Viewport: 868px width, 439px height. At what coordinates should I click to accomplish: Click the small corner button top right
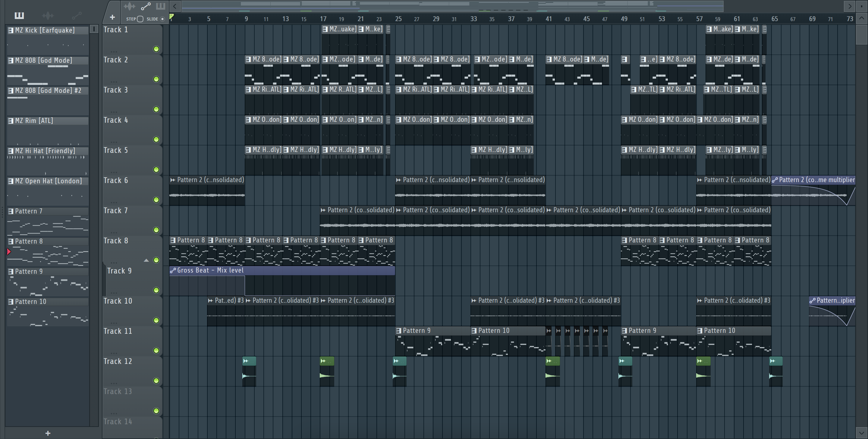tap(861, 6)
